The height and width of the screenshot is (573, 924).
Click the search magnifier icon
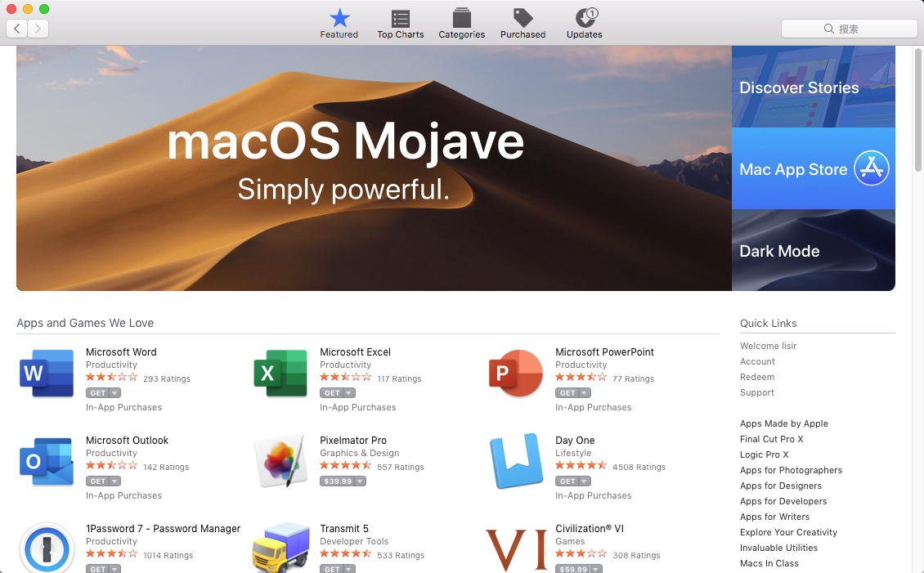(x=828, y=29)
